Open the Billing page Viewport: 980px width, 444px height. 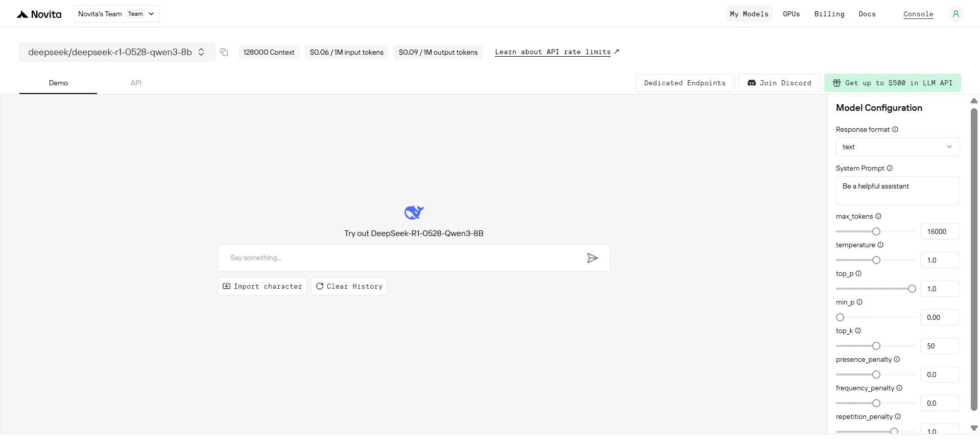pos(829,14)
